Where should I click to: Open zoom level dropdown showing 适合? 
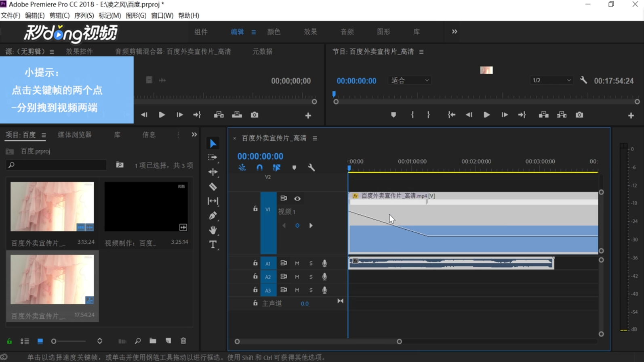click(x=410, y=80)
